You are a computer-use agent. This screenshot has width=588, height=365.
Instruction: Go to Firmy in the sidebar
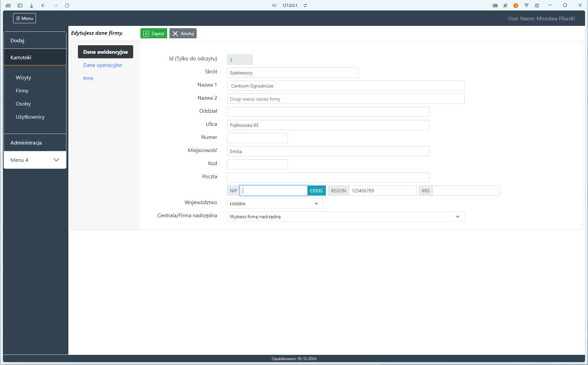[22, 91]
